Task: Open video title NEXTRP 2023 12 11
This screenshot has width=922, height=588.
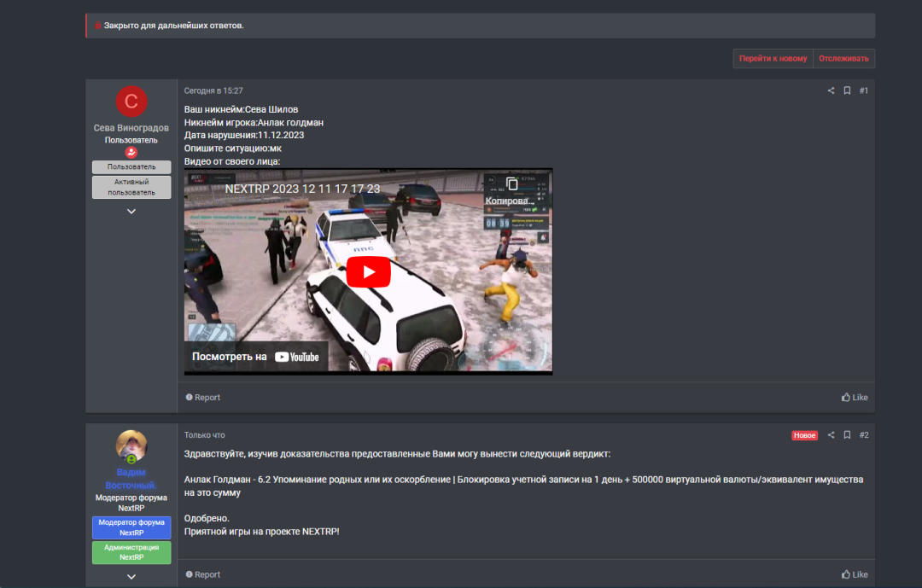Action: tap(302, 189)
